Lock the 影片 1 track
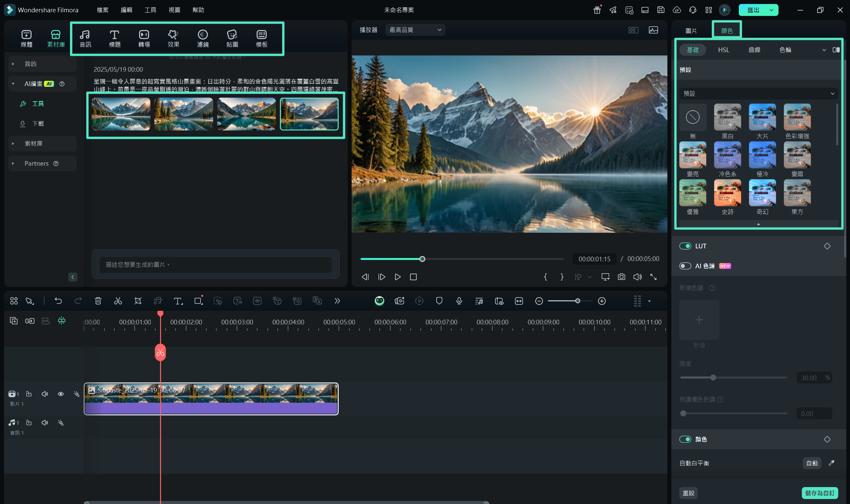850x504 pixels. point(29,394)
